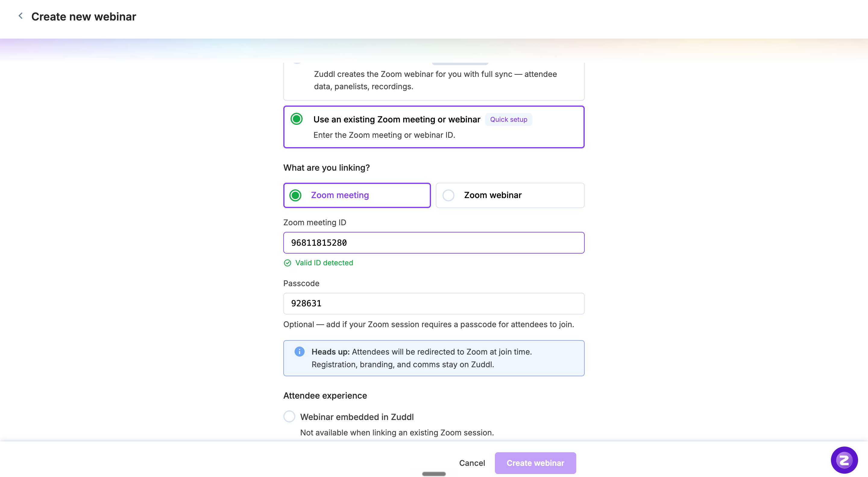Click the Heads up info banner
The width and height of the screenshot is (868, 477).
coord(434,358)
